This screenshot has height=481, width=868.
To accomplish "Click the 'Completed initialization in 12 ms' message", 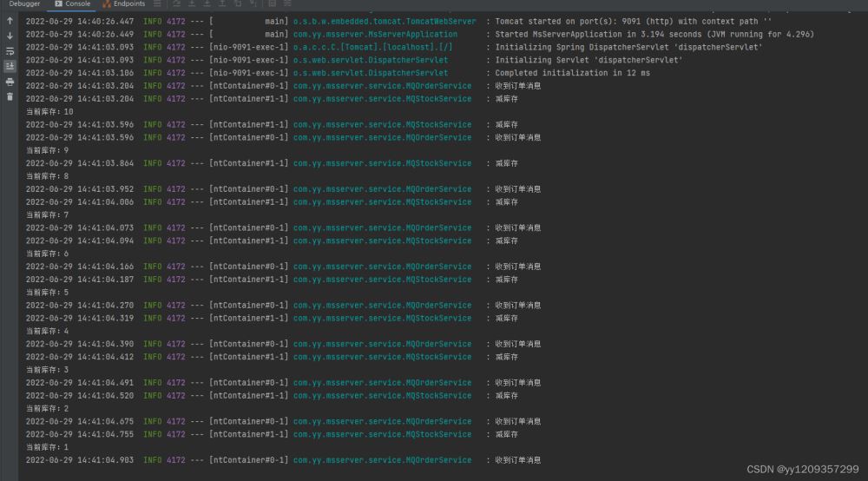I will (x=572, y=73).
